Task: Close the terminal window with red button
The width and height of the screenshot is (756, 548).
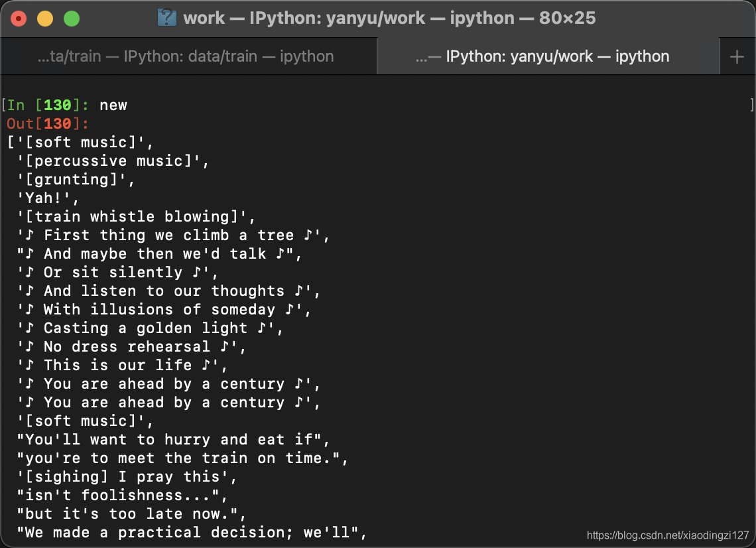Action: [x=19, y=19]
